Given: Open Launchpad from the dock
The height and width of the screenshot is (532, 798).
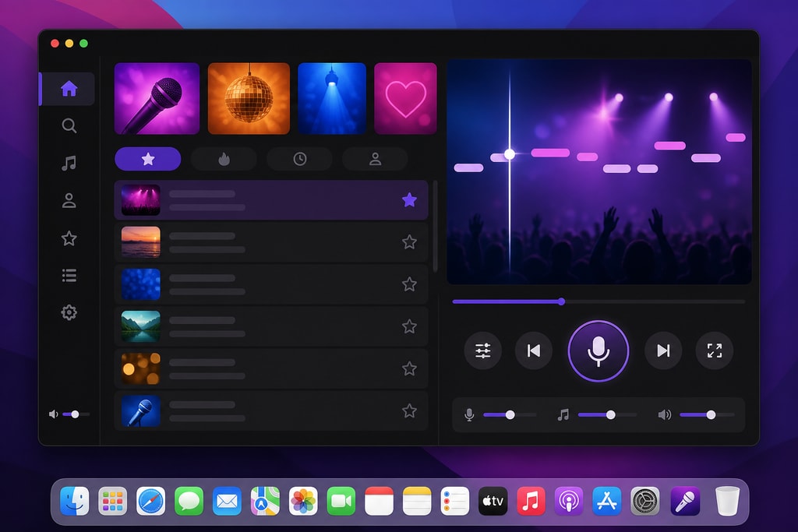Looking at the screenshot, I should tap(112, 501).
